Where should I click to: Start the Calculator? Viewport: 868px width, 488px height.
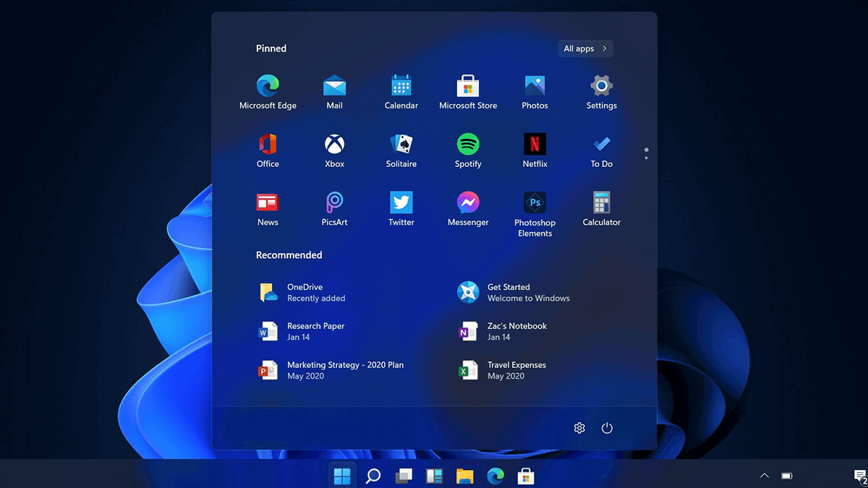coord(601,204)
